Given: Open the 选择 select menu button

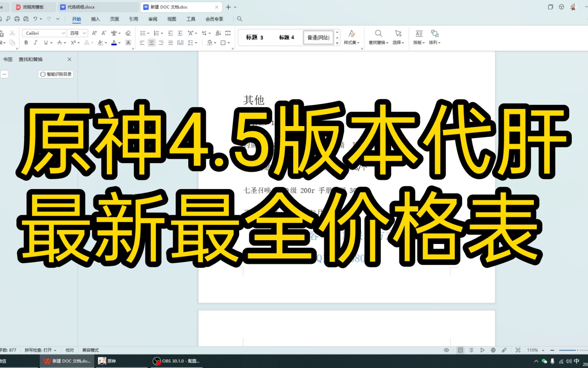Looking at the screenshot, I should pyautogui.click(x=398, y=37).
